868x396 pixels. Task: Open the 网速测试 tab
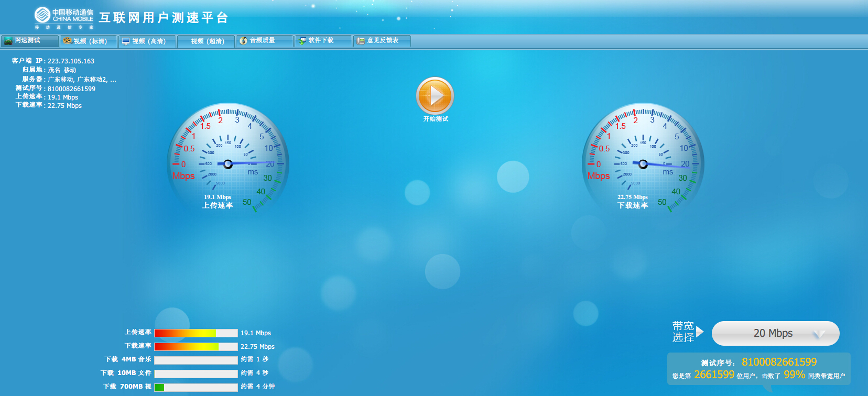tap(29, 41)
